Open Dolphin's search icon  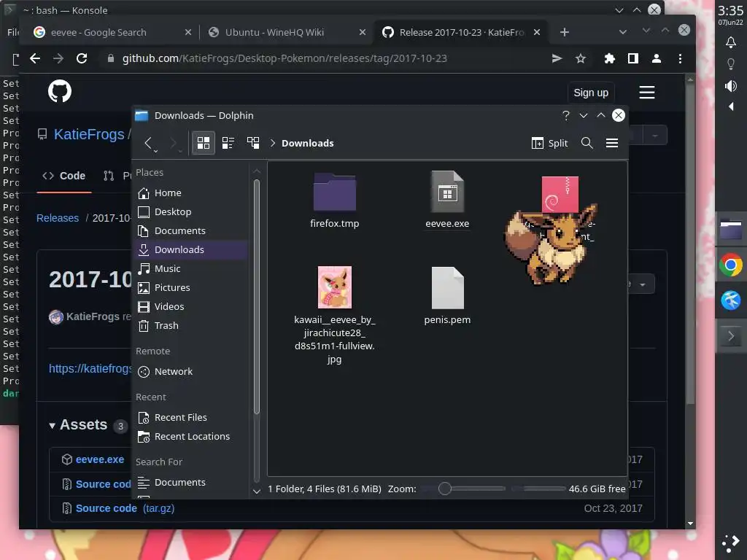pos(587,143)
